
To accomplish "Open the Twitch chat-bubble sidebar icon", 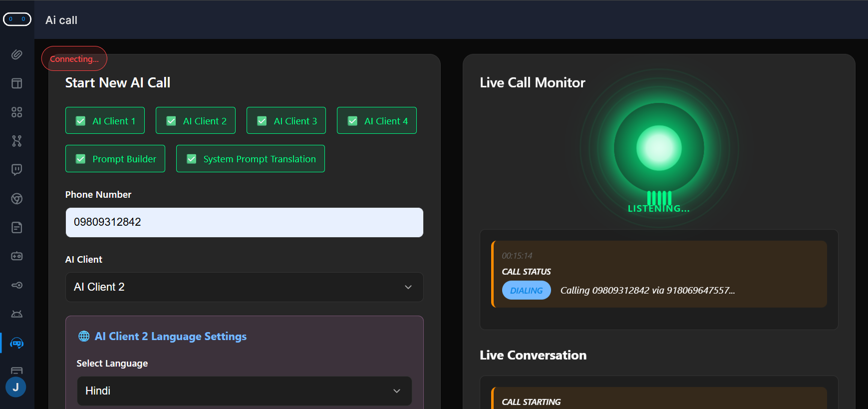I will 17,170.
